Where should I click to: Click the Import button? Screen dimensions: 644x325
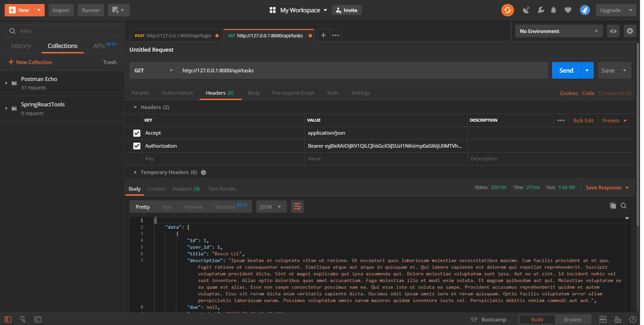point(61,10)
